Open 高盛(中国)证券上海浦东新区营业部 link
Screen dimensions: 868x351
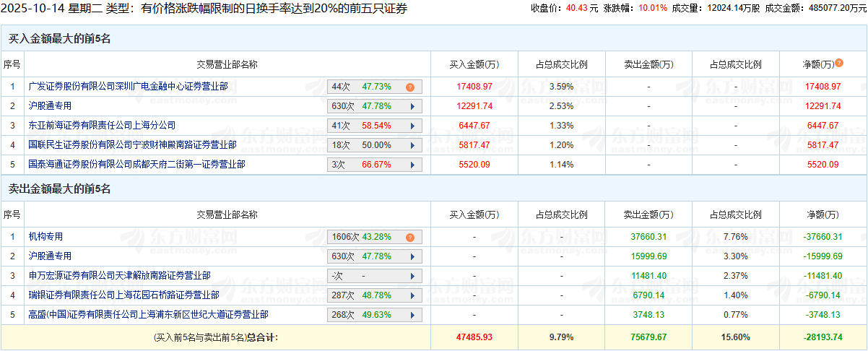click(148, 315)
